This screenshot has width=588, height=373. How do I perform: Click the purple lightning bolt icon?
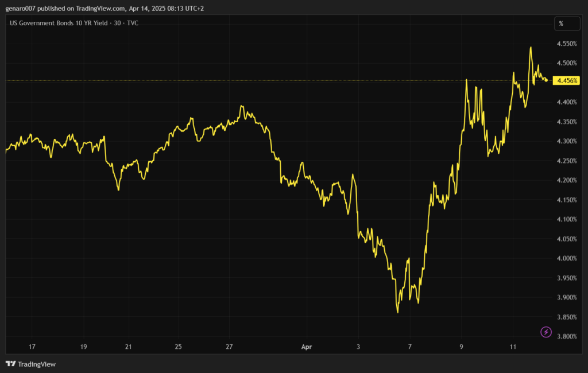click(x=546, y=332)
